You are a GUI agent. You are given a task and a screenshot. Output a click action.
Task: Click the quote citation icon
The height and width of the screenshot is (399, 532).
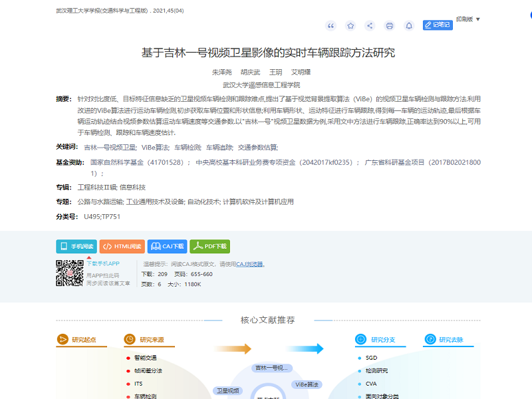(331, 26)
